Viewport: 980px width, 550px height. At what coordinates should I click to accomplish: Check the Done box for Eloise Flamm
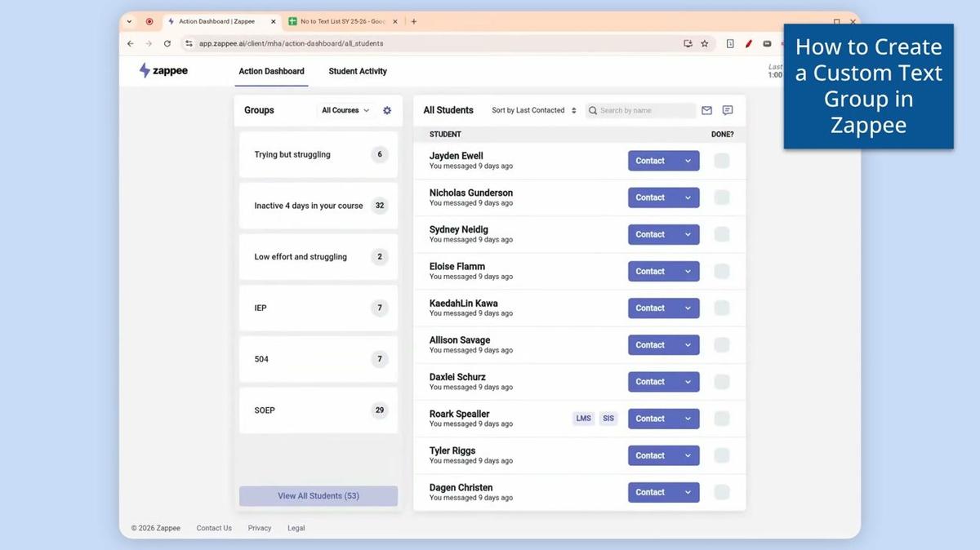(722, 271)
